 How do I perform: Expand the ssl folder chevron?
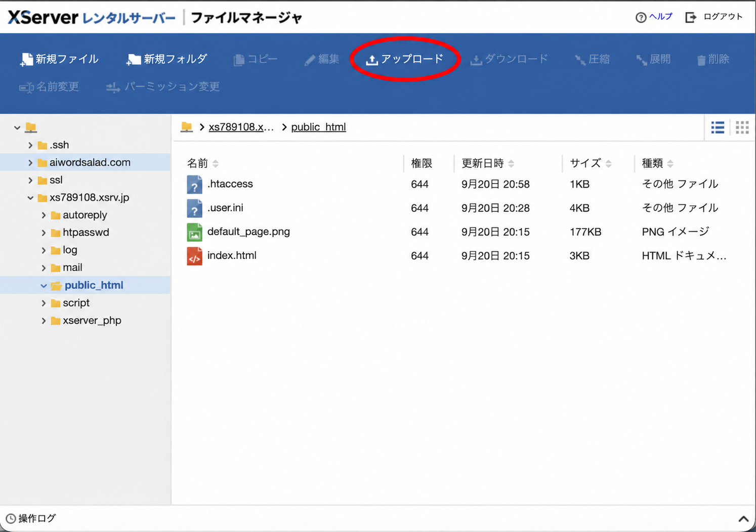30,180
